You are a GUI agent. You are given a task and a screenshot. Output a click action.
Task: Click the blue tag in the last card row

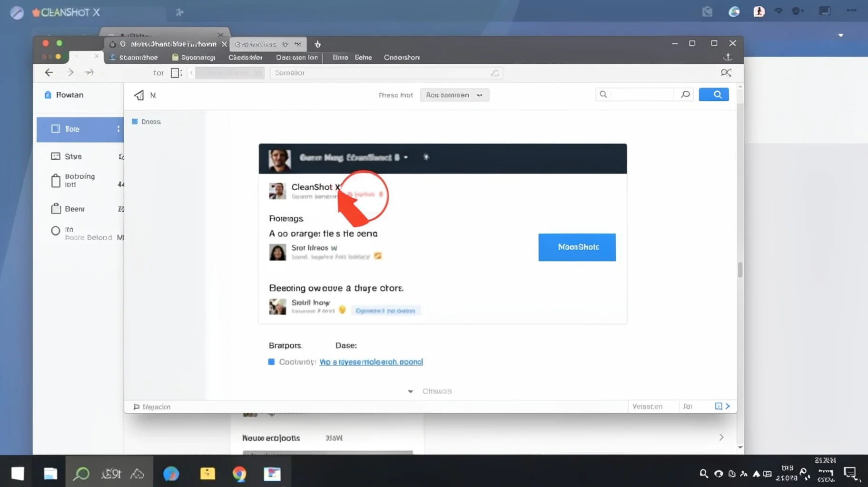pos(385,311)
